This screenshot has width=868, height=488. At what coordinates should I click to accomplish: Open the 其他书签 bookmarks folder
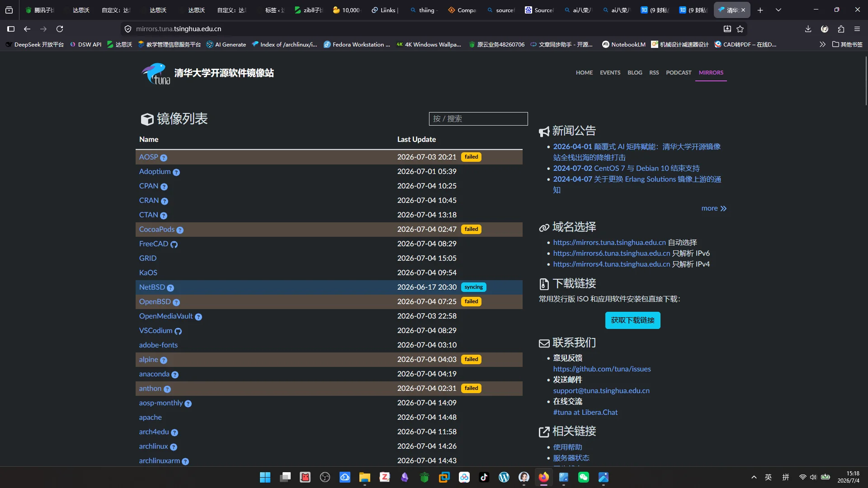848,44
